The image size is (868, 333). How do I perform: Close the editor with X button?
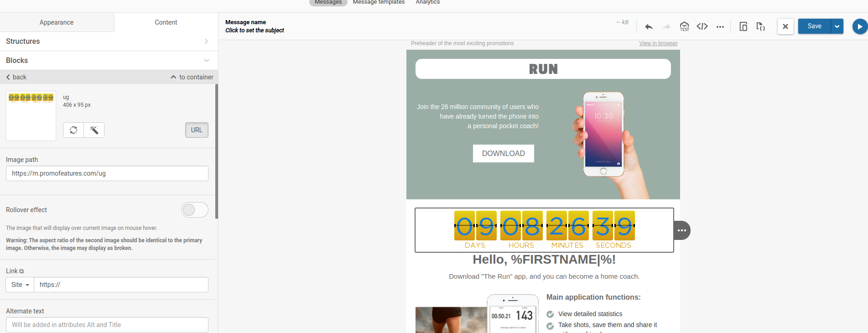click(x=785, y=26)
